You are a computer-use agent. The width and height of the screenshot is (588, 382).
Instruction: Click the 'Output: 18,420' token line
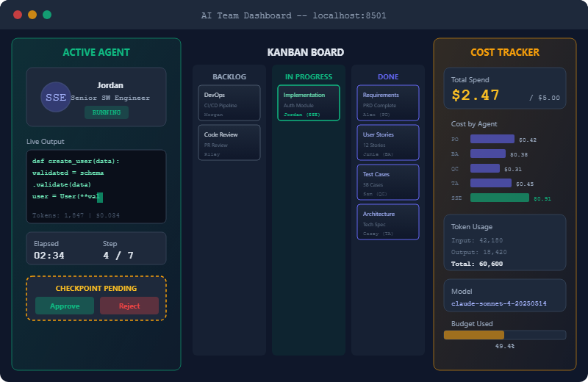point(479,252)
